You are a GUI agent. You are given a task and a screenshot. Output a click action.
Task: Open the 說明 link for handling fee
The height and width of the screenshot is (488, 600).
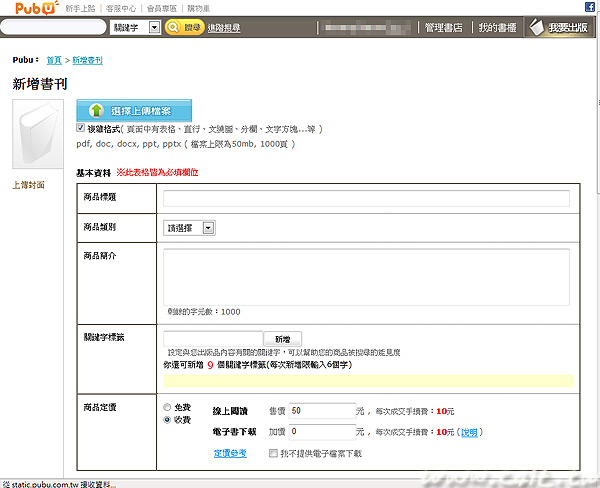[x=469, y=432]
